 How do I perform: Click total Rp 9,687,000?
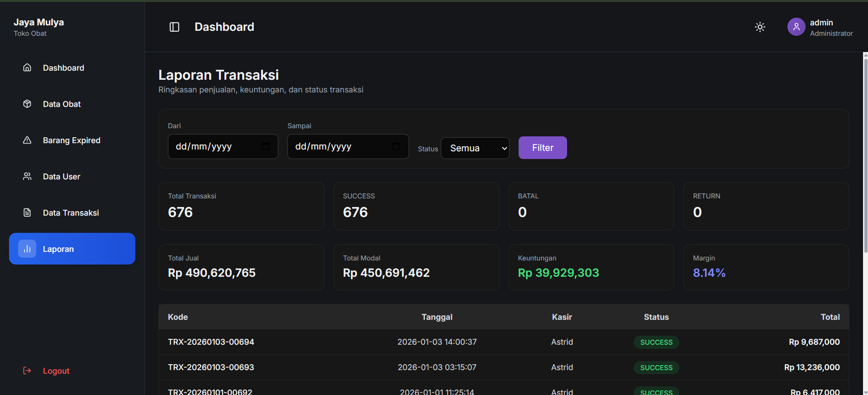coord(814,342)
